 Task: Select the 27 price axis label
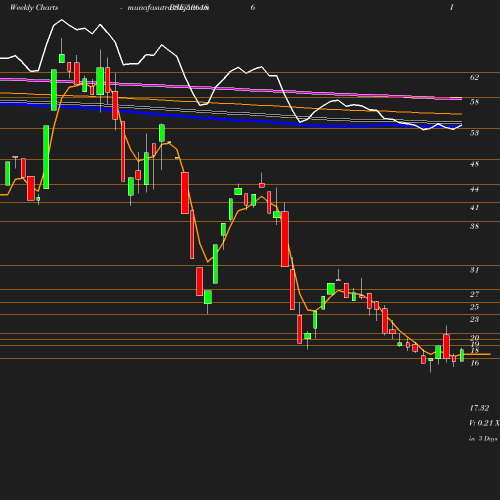(x=474, y=294)
